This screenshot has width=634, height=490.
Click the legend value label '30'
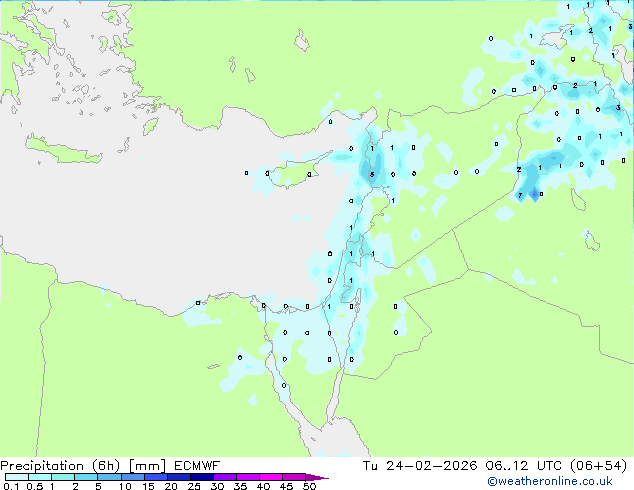(x=217, y=486)
